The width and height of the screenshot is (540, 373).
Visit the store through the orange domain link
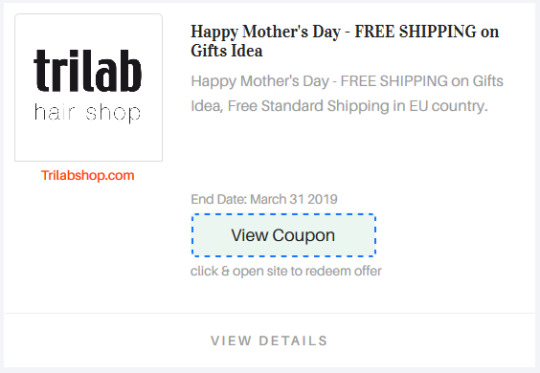tap(87, 175)
